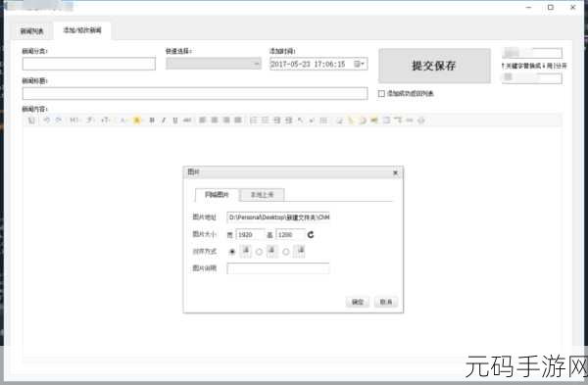This screenshot has width=588, height=385.
Task: Open the H1 paragraph format menu
Action: 74,120
